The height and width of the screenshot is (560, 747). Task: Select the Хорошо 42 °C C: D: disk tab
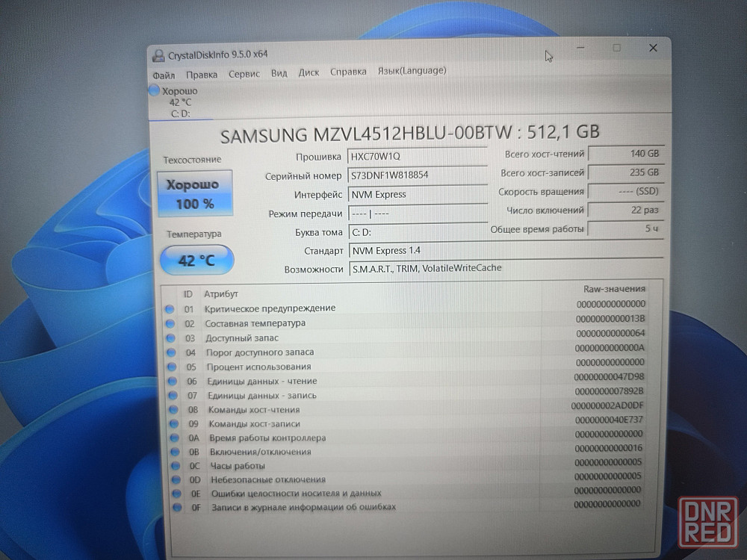tap(179, 102)
